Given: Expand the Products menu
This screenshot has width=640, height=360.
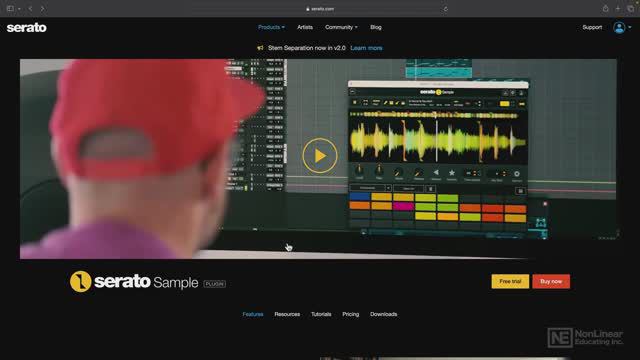Looking at the screenshot, I should tap(271, 27).
